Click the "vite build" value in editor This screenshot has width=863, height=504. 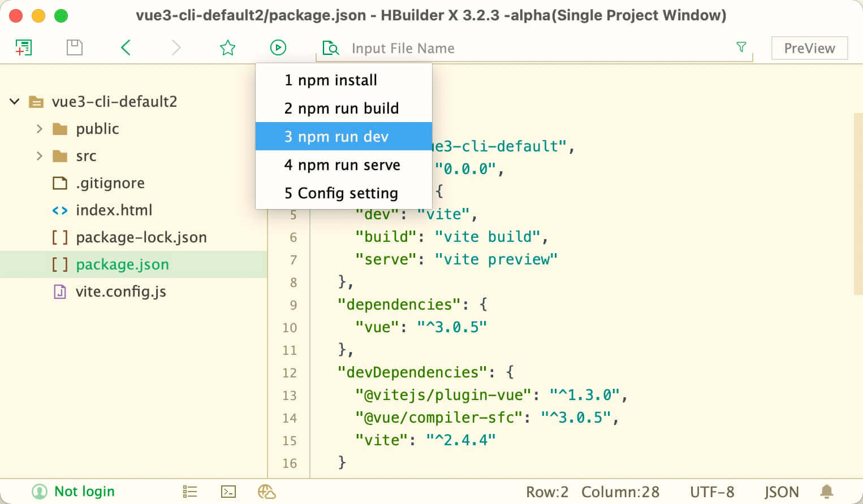click(487, 237)
